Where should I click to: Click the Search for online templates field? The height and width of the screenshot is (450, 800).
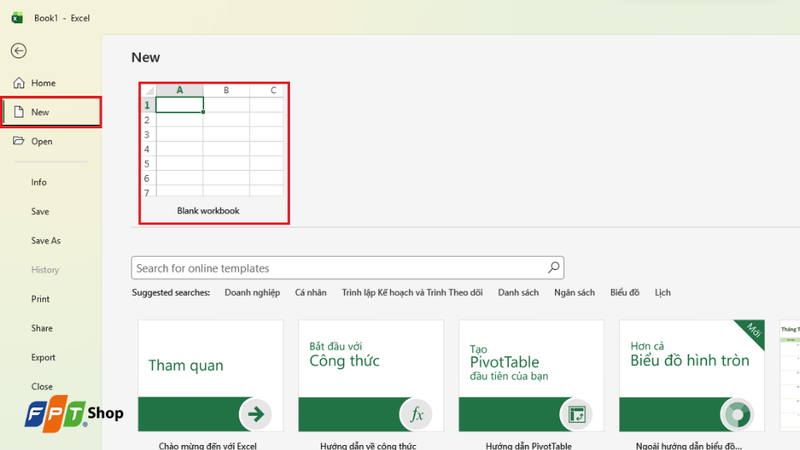point(347,268)
